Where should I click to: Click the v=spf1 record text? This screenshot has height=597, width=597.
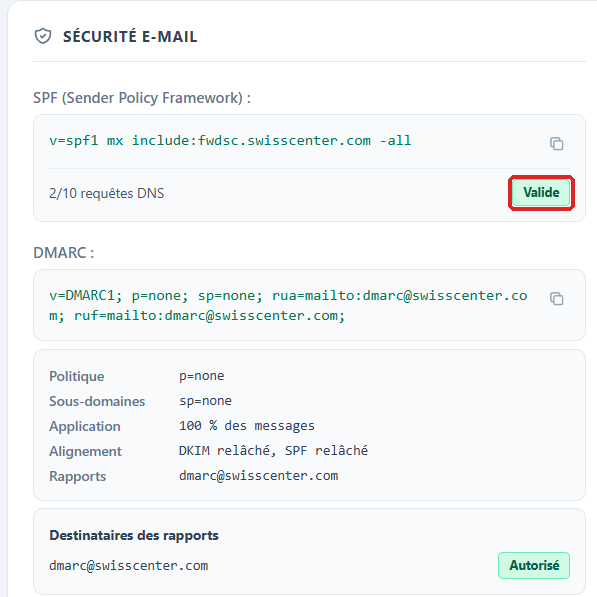pos(230,141)
